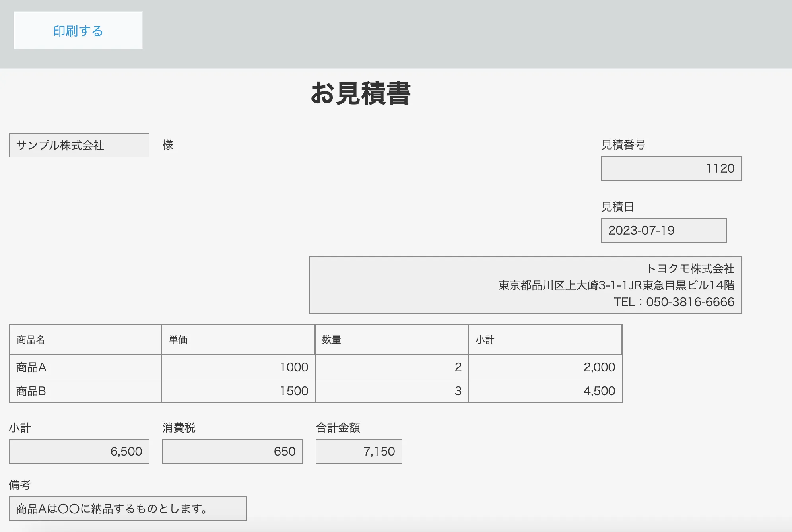Viewport: 792px width, 532px height.
Task: Select the 商品B product name cell
Action: point(85,391)
